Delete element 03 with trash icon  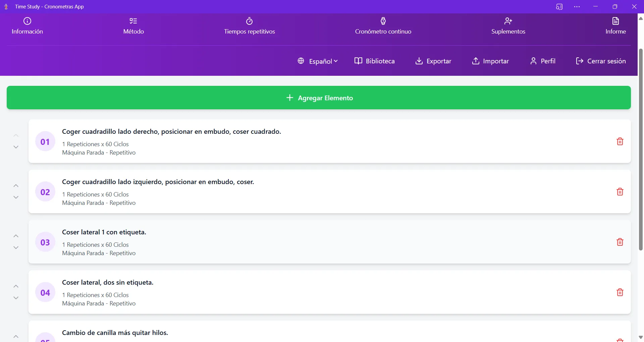point(620,242)
